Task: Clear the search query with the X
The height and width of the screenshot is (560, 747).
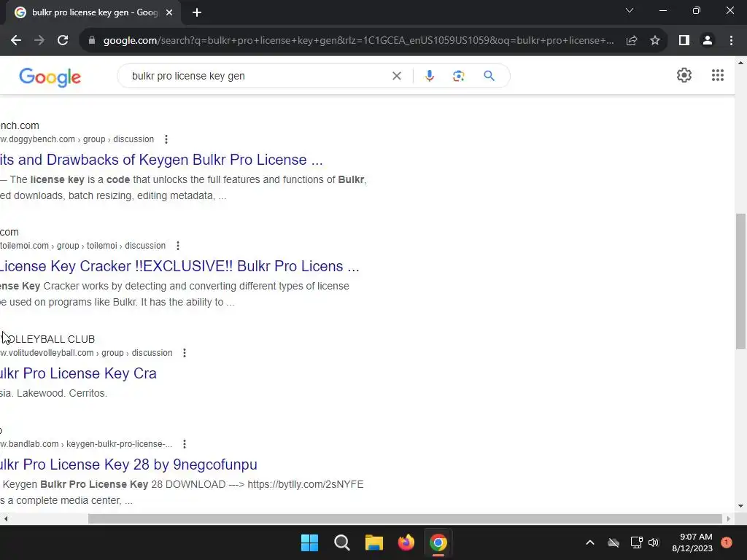Action: tap(396, 76)
